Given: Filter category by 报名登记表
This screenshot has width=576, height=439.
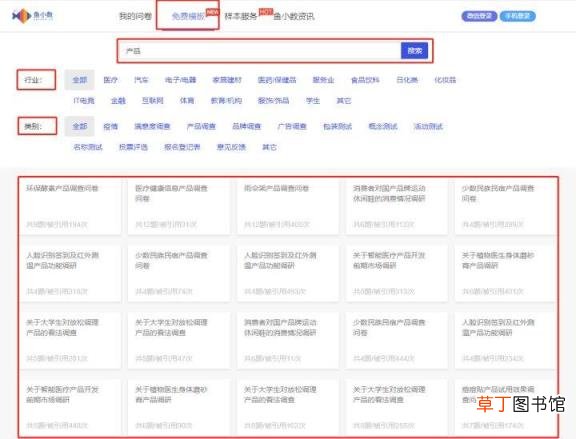Looking at the screenshot, I should 182,147.
